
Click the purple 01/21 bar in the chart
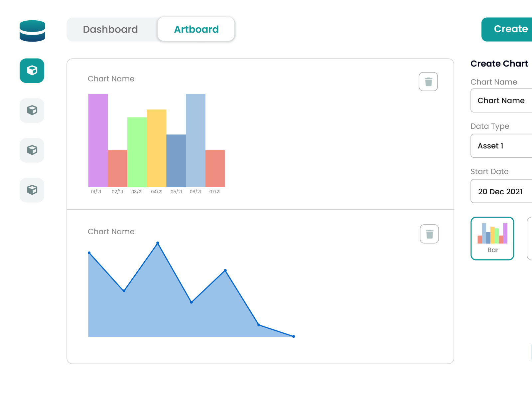(x=98, y=140)
